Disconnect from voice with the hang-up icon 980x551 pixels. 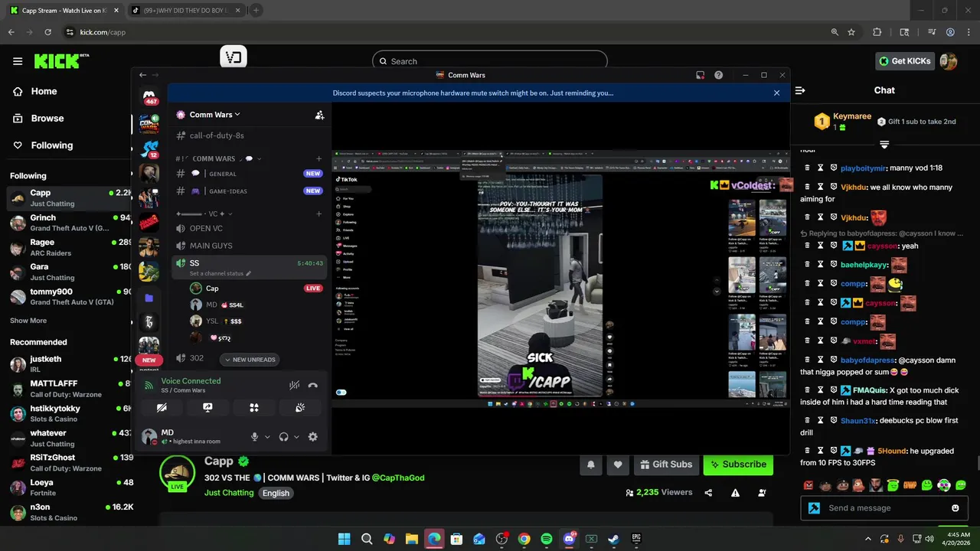click(312, 386)
